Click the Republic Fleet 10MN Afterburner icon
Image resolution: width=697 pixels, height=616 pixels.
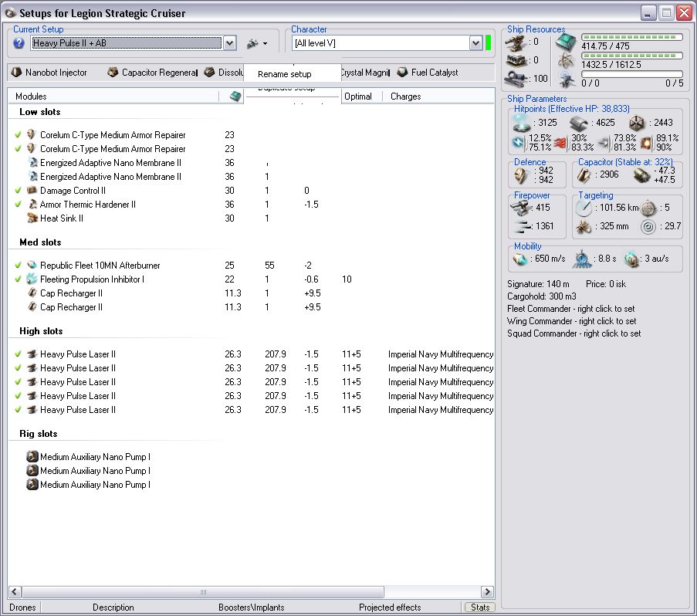point(32,266)
